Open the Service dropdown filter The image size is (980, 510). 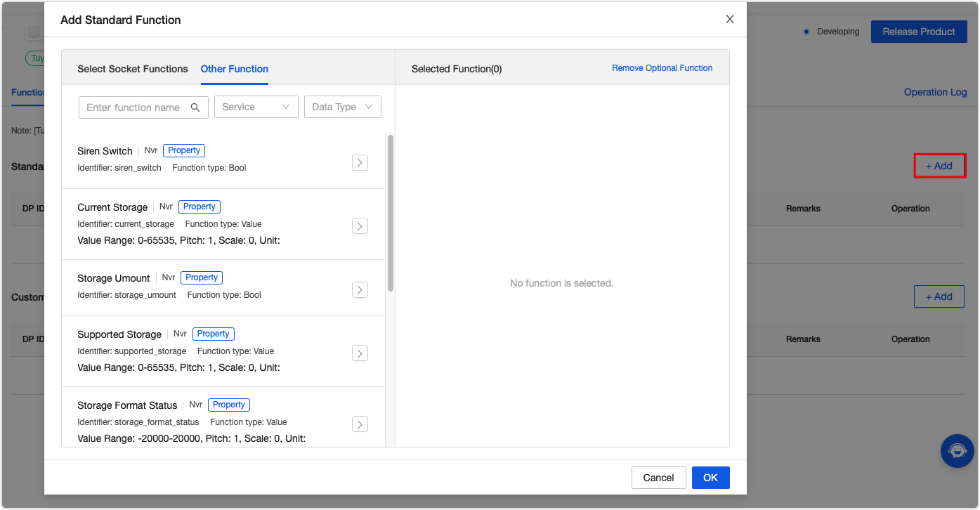tap(256, 107)
